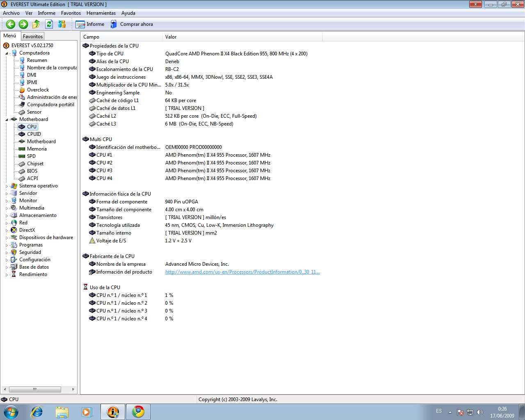Screen dimensions: 525x420
Task: Switch to the Menú tab
Action: pos(10,36)
